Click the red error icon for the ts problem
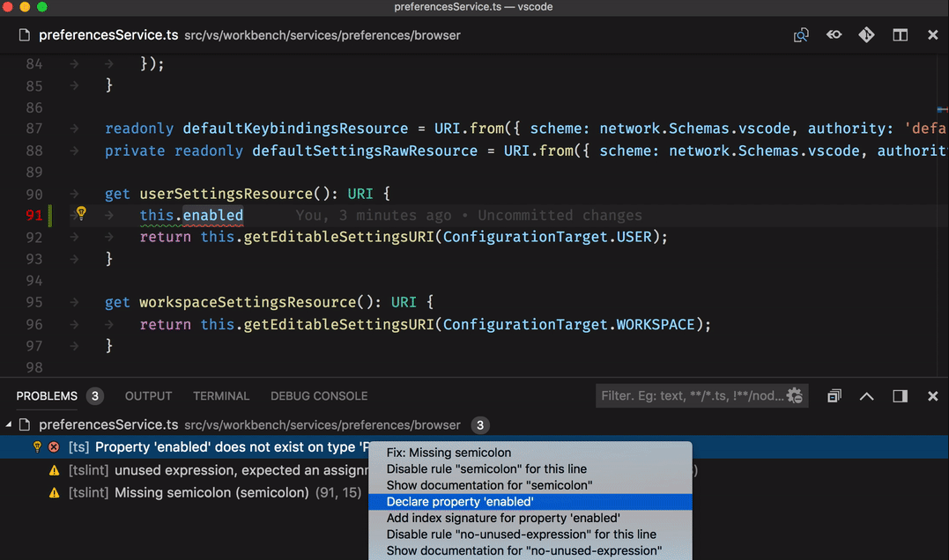 point(54,447)
